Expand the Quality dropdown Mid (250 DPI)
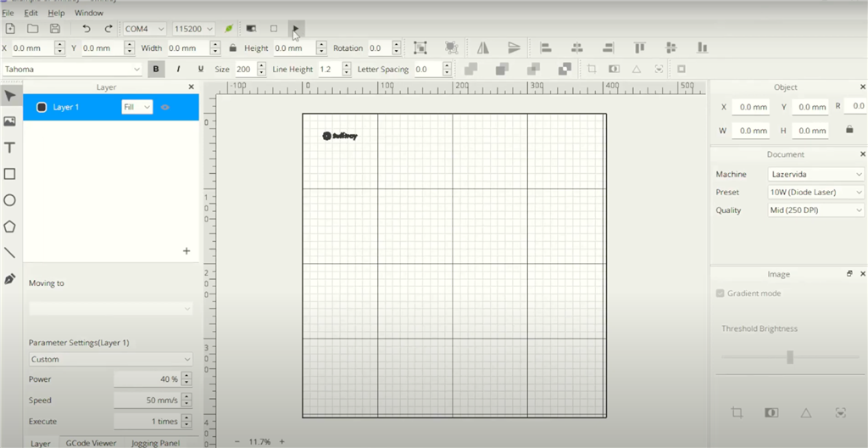Image resolution: width=868 pixels, height=448 pixels. pos(815,210)
